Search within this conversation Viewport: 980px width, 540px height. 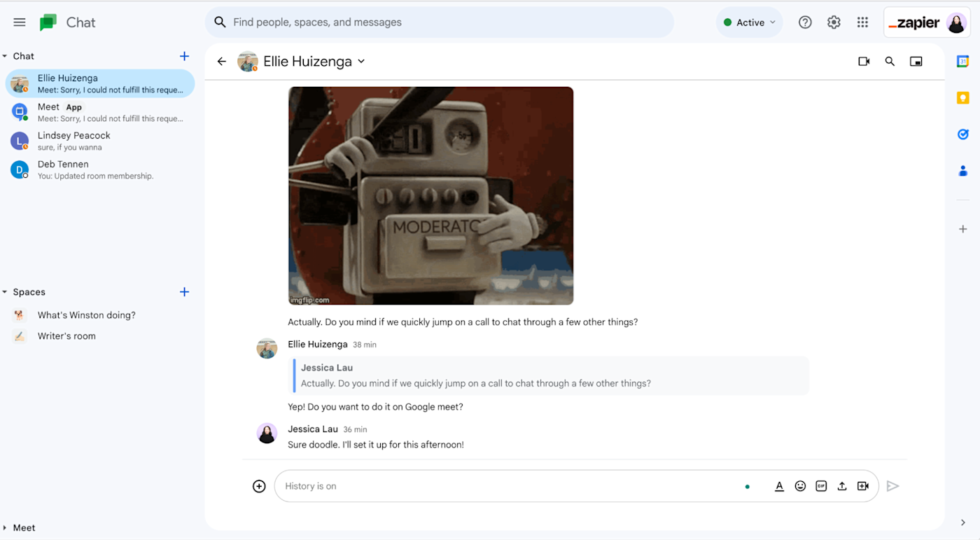click(890, 62)
